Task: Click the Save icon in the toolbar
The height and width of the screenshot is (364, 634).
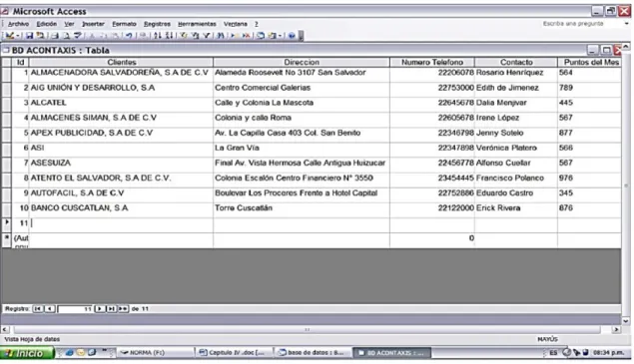Action: pos(30,36)
